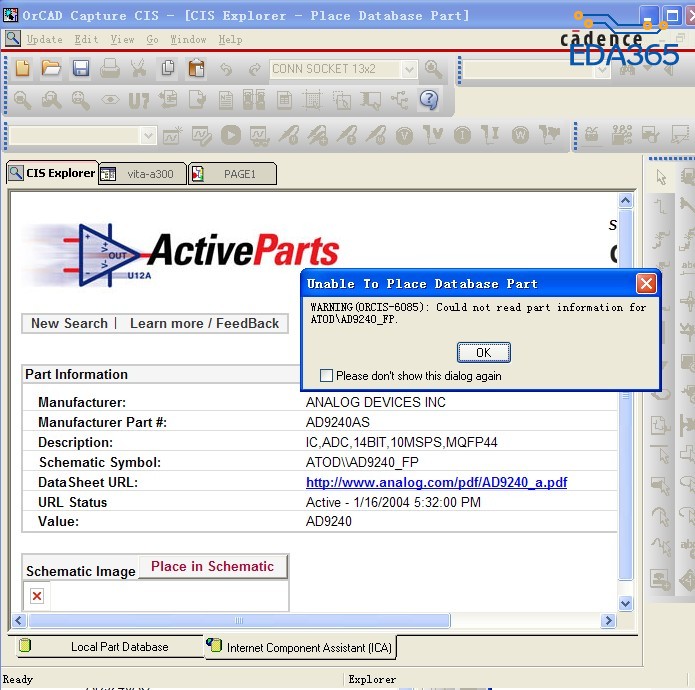Click the Undo arrow icon
Screen dimensions: 695x690
[226, 69]
